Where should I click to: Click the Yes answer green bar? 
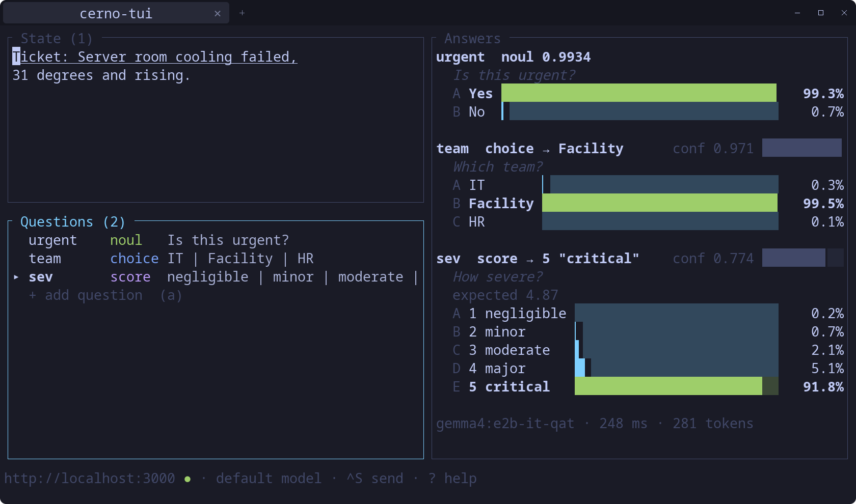point(639,93)
